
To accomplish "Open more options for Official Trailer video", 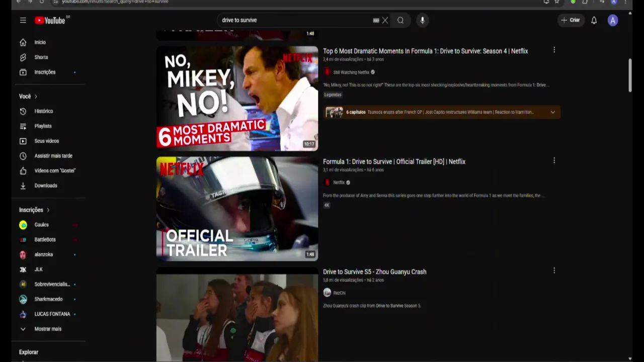I will 554,160.
